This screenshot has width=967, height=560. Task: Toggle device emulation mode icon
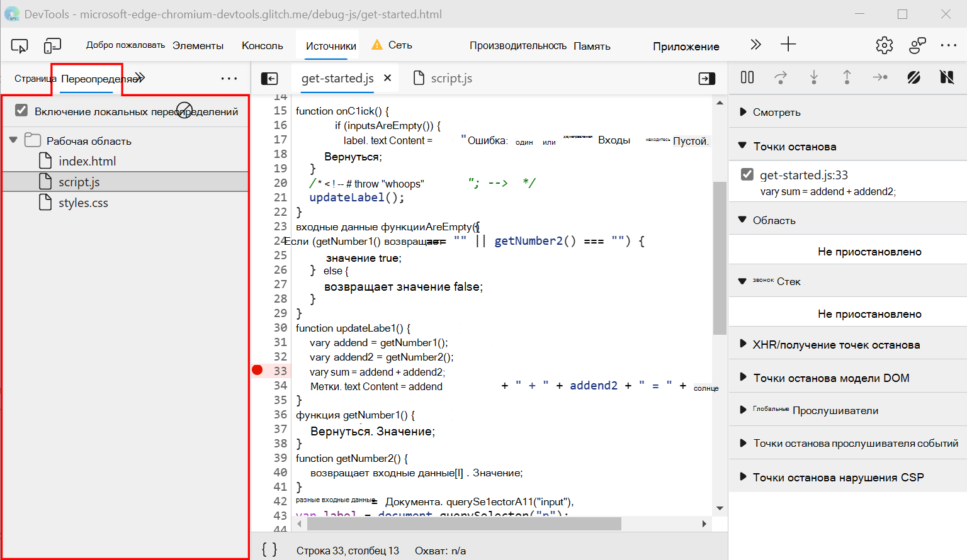(52, 45)
